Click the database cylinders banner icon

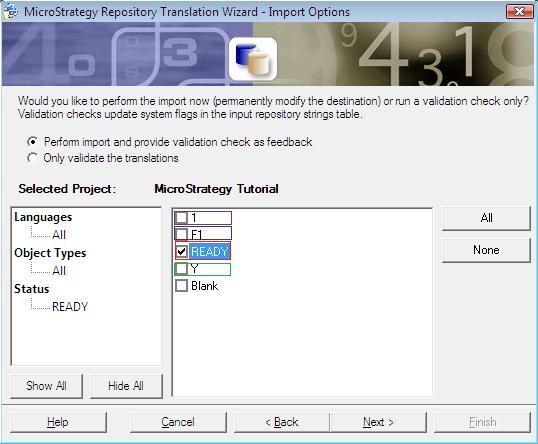click(x=253, y=59)
